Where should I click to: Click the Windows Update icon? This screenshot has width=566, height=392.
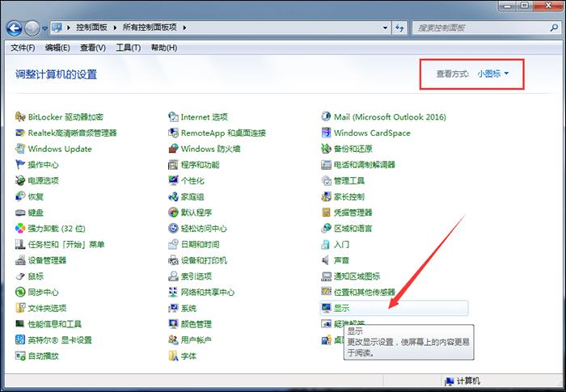point(20,149)
